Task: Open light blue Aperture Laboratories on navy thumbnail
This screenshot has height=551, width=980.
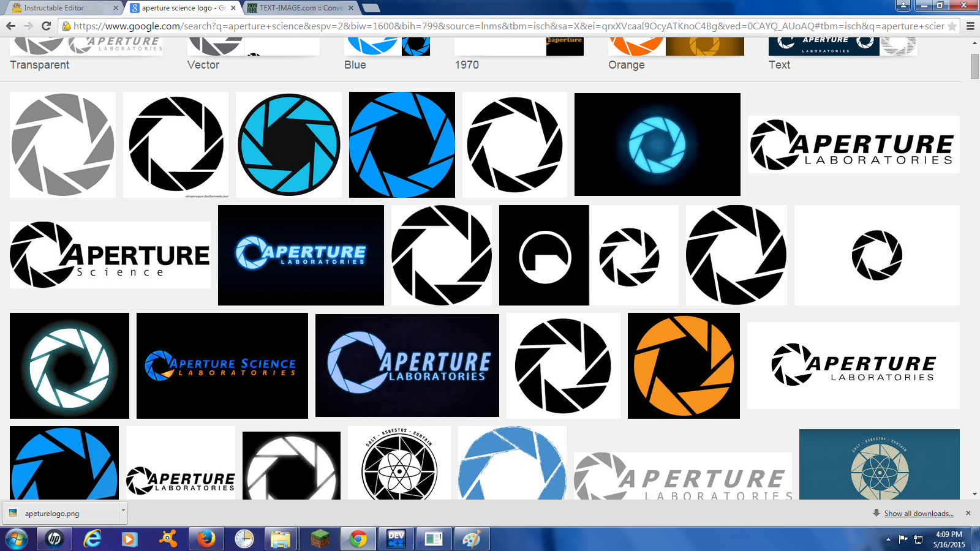Action: [407, 365]
